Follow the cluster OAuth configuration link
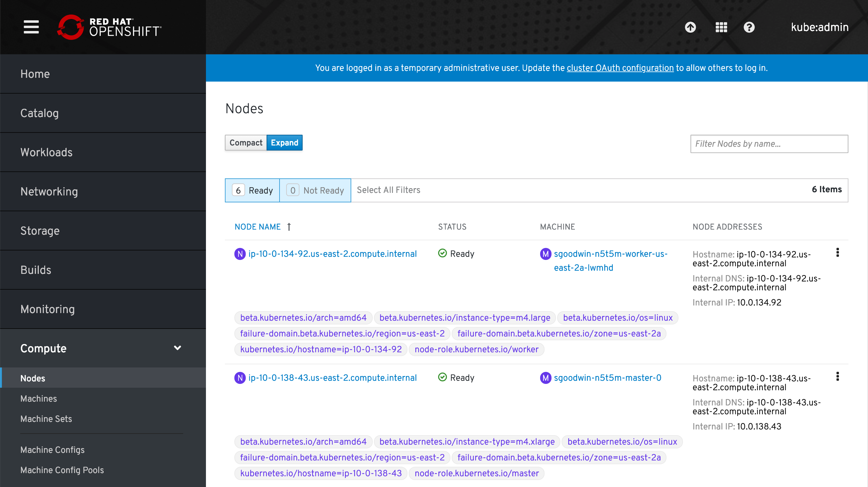 coord(620,68)
